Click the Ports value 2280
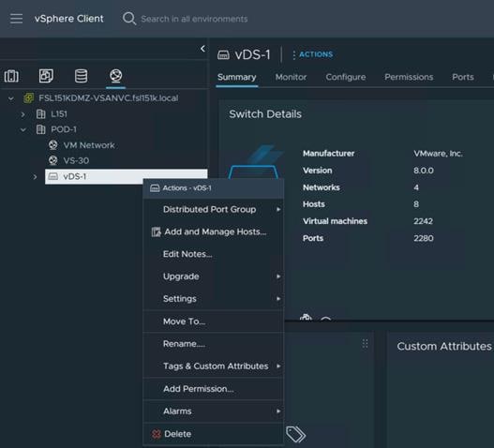The width and height of the screenshot is (494, 448). tap(424, 238)
